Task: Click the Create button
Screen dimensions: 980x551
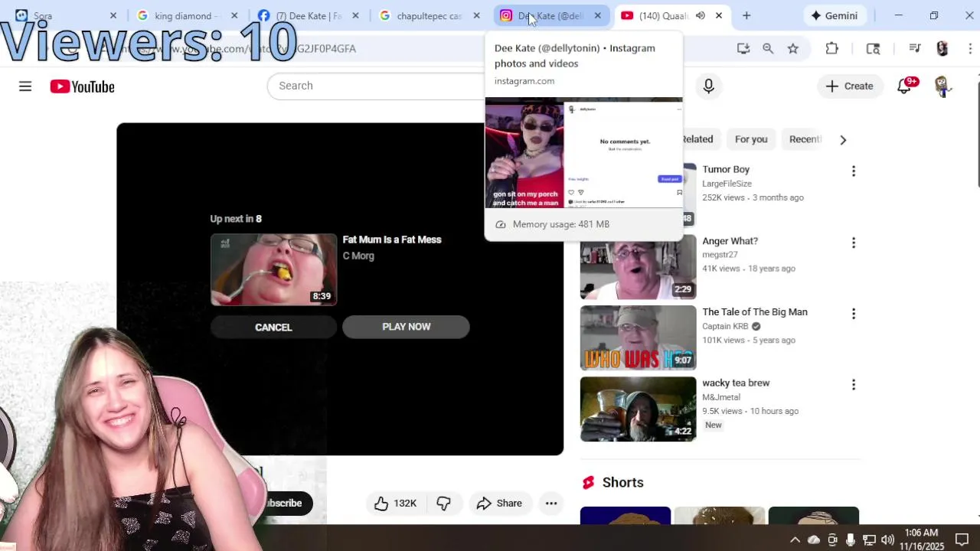Action: pyautogui.click(x=849, y=86)
